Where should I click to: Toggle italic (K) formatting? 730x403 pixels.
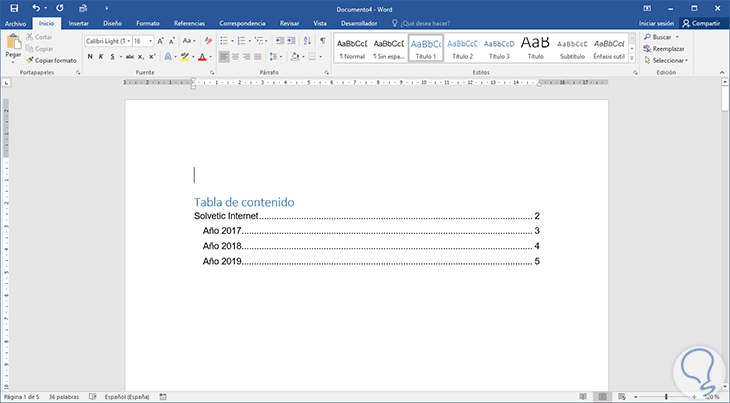pyautogui.click(x=101, y=57)
